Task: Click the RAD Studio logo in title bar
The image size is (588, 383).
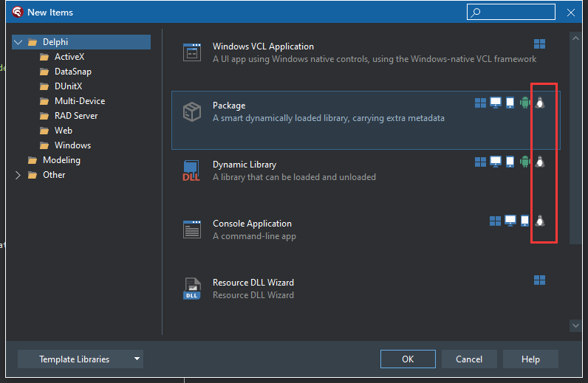Action: (x=17, y=12)
